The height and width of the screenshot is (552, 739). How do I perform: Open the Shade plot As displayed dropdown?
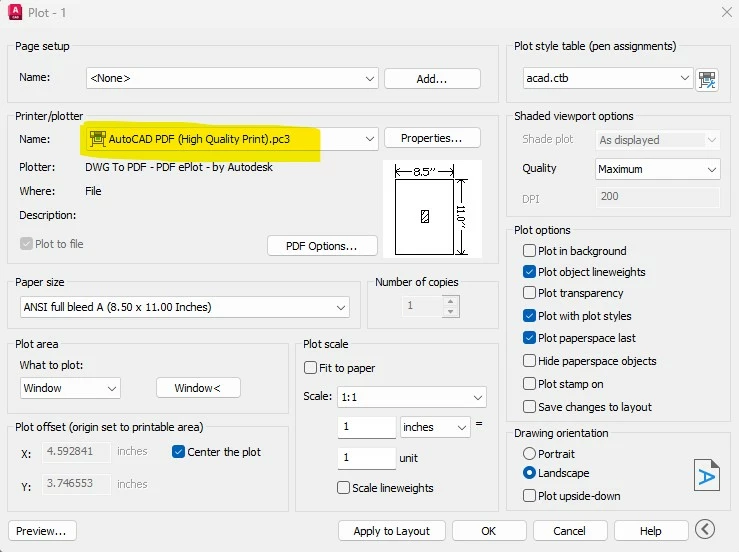click(x=657, y=140)
